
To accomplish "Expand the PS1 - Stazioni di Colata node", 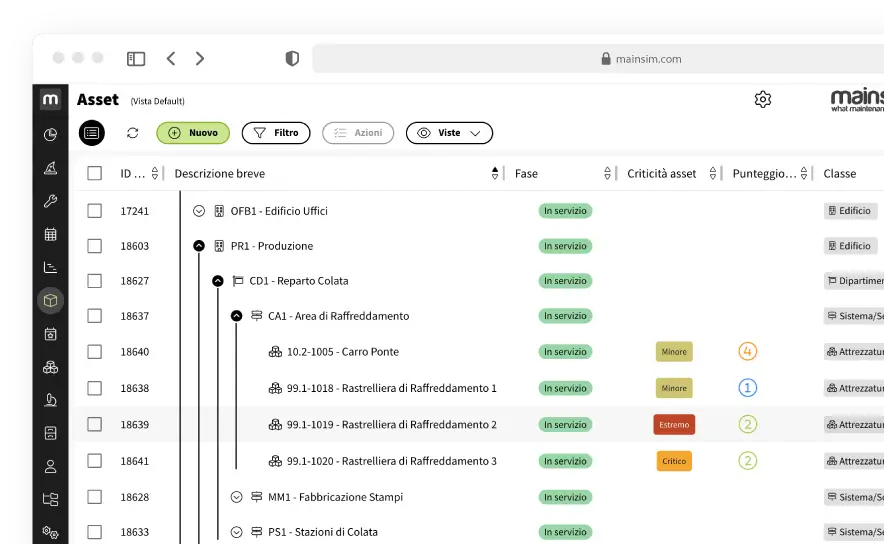I will [x=236, y=532].
